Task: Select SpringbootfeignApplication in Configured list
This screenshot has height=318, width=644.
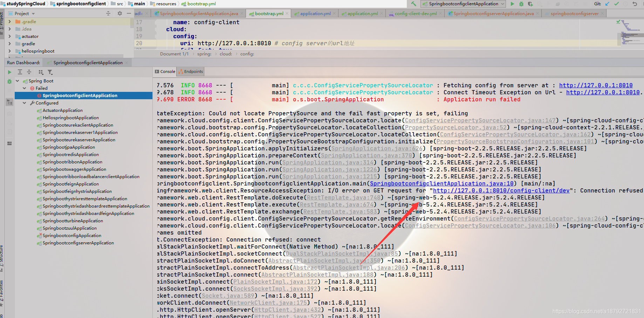Action: (x=70, y=184)
